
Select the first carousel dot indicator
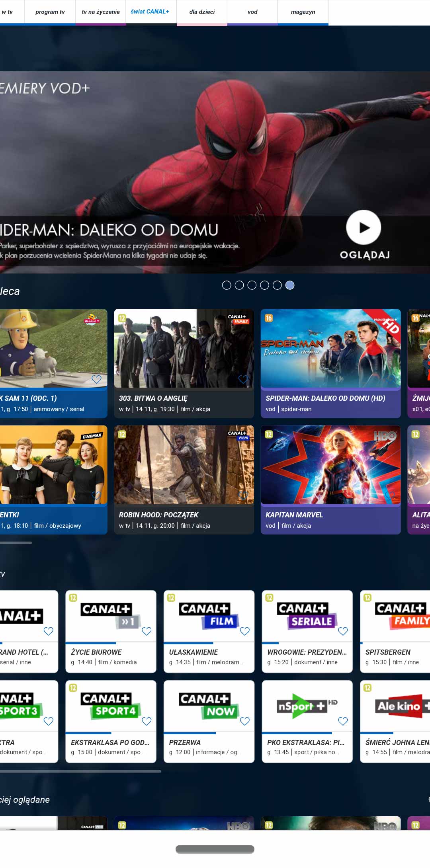click(227, 285)
